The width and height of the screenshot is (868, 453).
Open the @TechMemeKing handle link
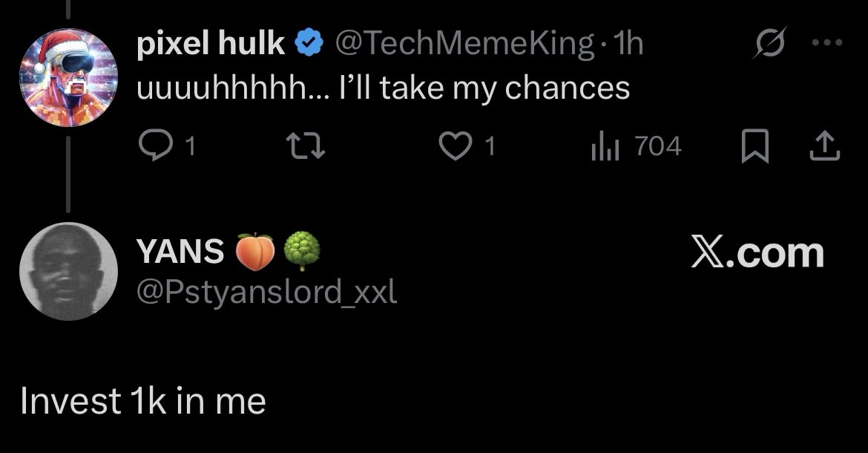click(464, 45)
